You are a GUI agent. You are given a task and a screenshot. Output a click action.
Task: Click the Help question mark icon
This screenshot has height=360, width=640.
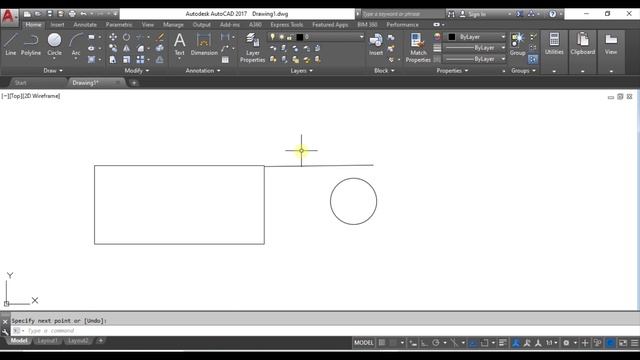(x=552, y=14)
